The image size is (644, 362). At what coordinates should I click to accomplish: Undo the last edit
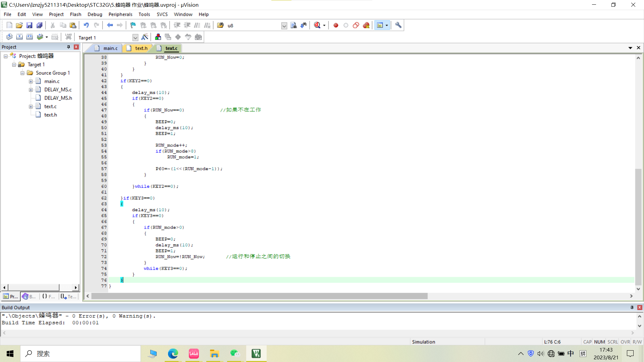click(86, 25)
